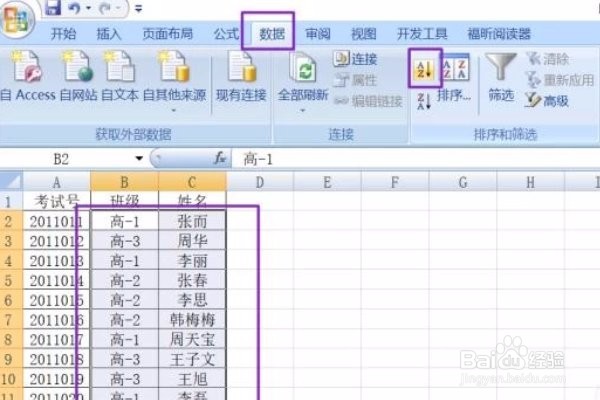Select column B header
This screenshot has width=600, height=400.
pyautogui.click(x=124, y=182)
